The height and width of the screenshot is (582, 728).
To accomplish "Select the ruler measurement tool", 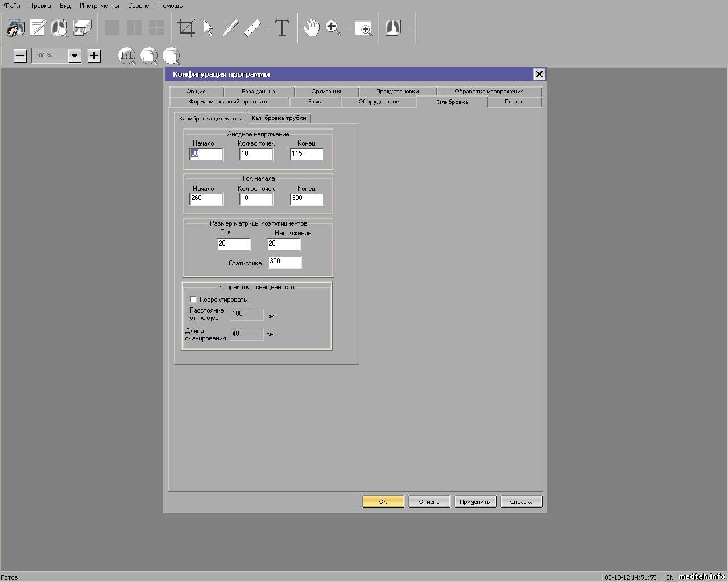I will [253, 28].
